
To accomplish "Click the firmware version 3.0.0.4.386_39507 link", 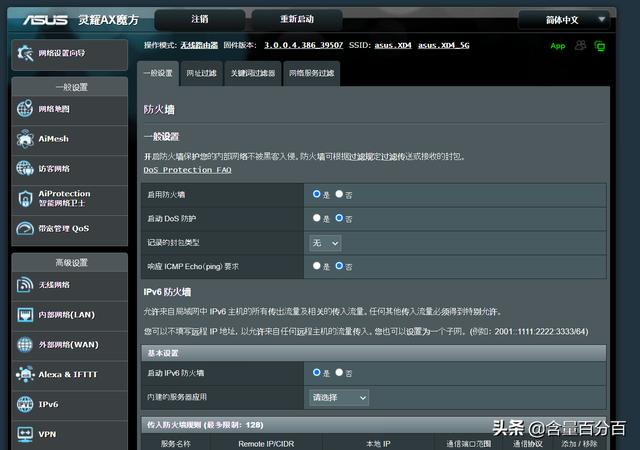I will coord(303,45).
